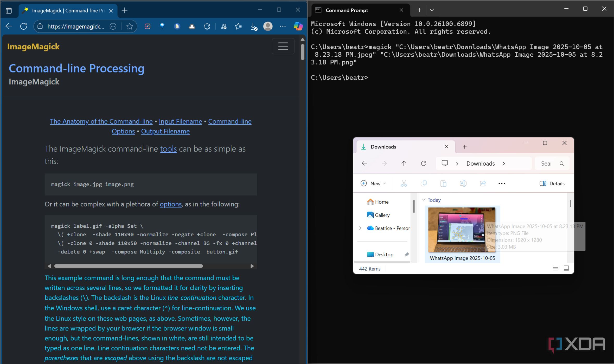Click the Share icon in Explorer toolbar

point(483,184)
